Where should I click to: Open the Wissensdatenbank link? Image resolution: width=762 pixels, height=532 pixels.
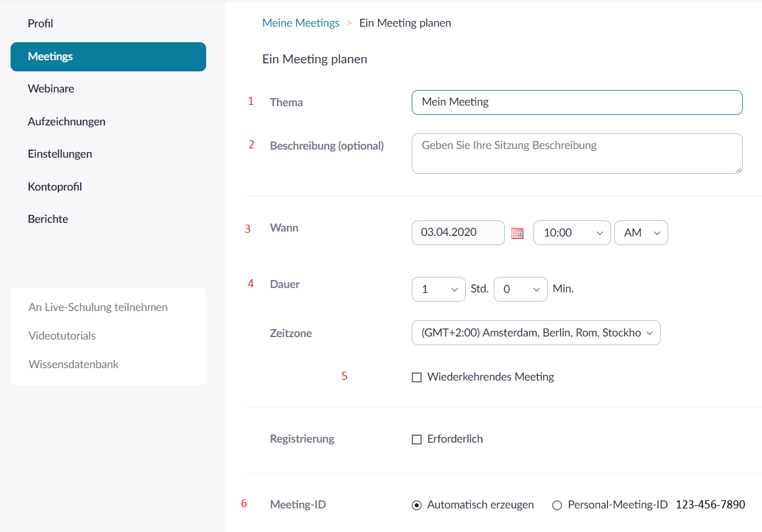click(73, 364)
